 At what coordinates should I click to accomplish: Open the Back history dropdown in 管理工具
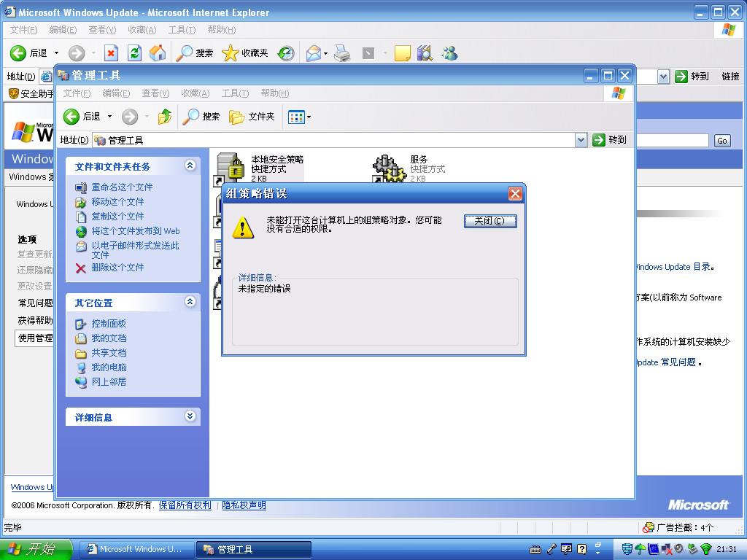(109, 116)
